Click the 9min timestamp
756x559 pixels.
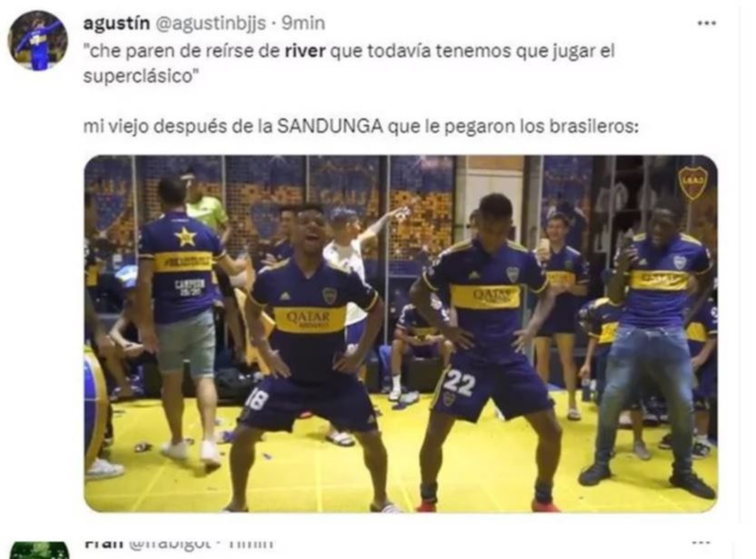(x=303, y=23)
